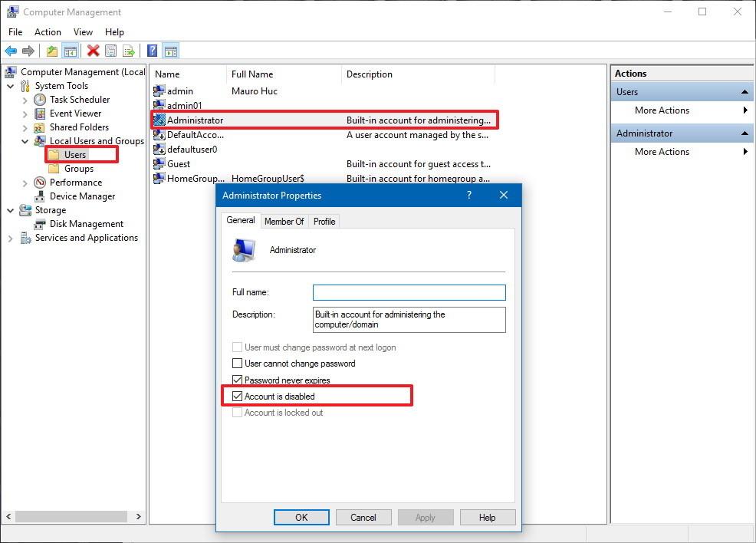Expand the Performance tree node
Screen dimensions: 756x543
(25, 183)
